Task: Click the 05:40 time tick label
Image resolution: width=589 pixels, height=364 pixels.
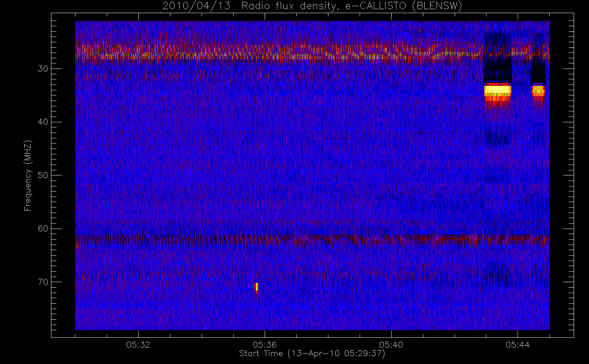Action: tap(391, 345)
